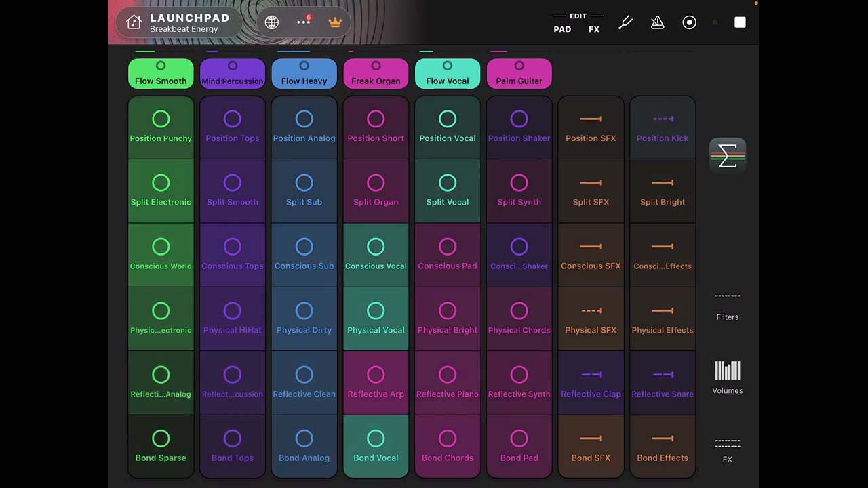868x488 pixels.
Task: Toggle the metronome icon
Action: pyautogui.click(x=657, y=22)
